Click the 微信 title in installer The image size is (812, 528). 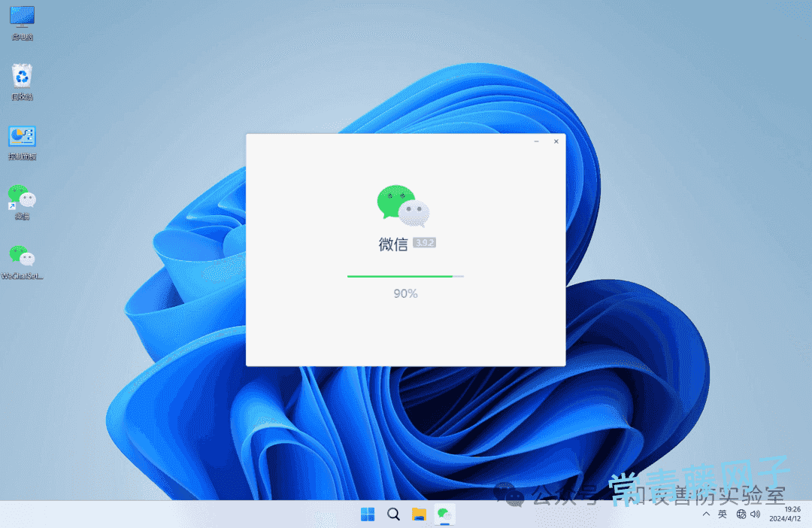(393, 244)
